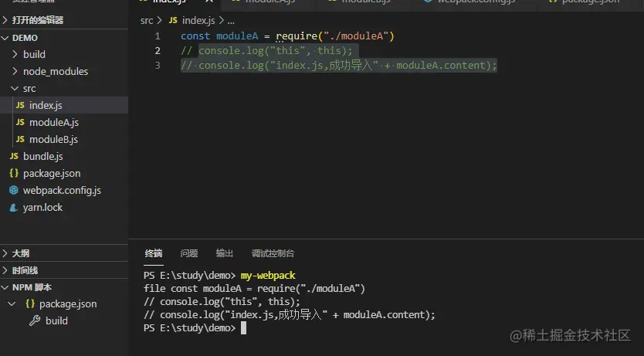Viewport: 644px width, 356px height.
Task: Click the wrench icon of the build script
Action: 35,320
